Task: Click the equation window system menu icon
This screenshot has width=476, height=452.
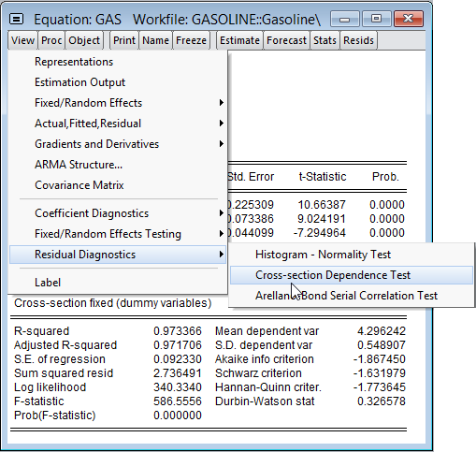Action: tap(16, 20)
